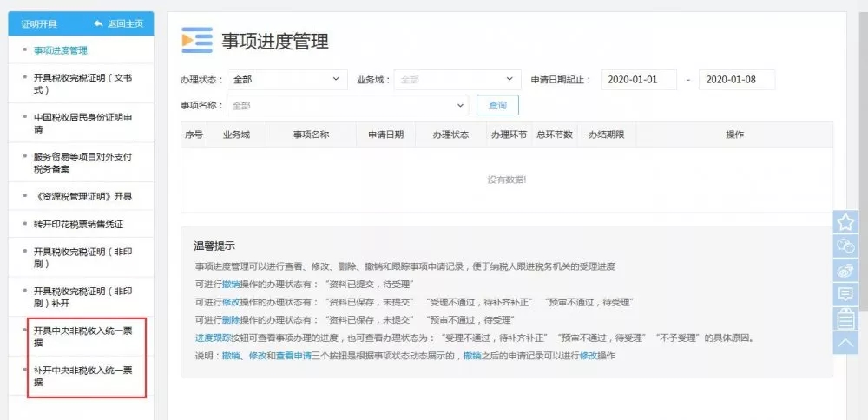Click the clipboard icon on right sidebar
The width and height of the screenshot is (868, 420).
845,318
